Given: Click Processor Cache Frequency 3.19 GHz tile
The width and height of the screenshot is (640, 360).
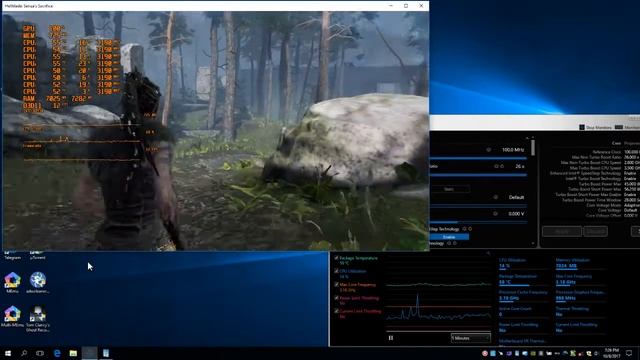Looking at the screenshot, I should (x=523, y=296).
